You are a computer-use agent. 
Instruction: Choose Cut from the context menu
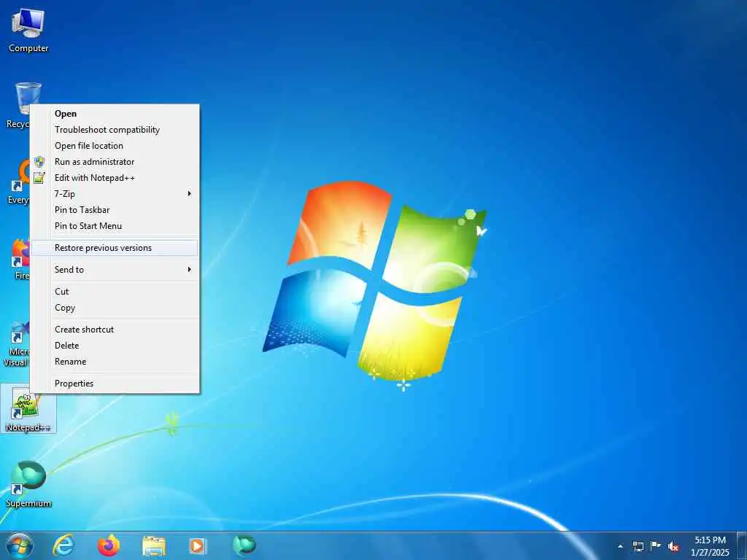point(115,292)
